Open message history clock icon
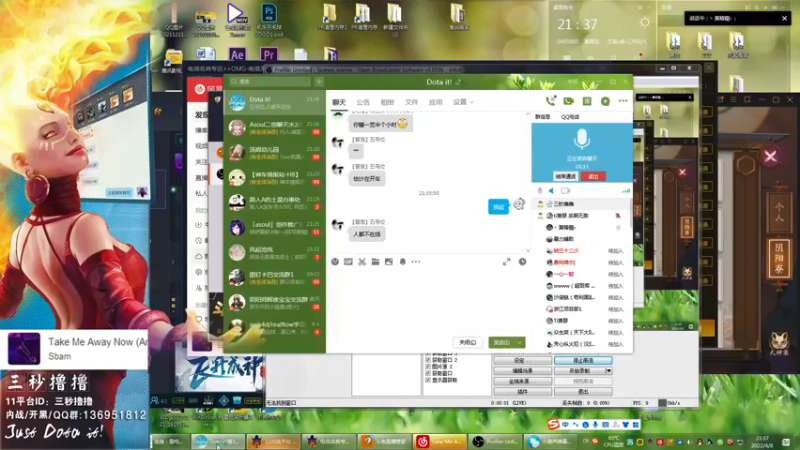The width and height of the screenshot is (800, 450). [x=522, y=262]
